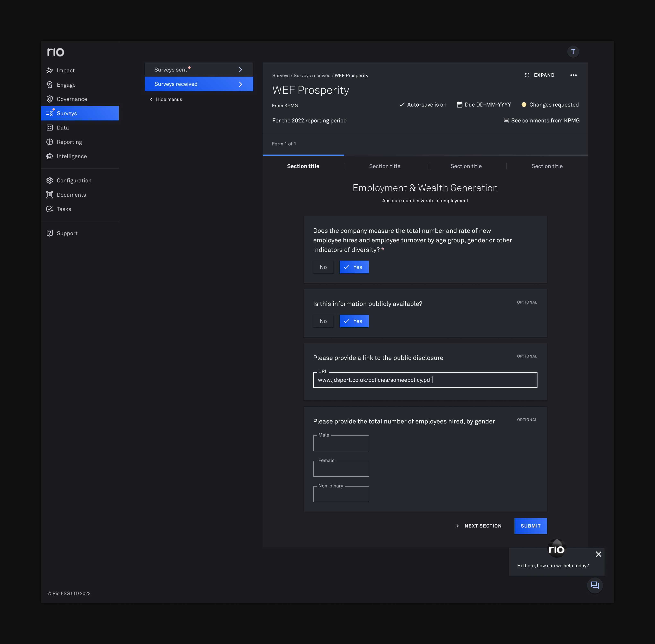Click into the URL input field
Screen dimensions: 655x644
coord(425,380)
